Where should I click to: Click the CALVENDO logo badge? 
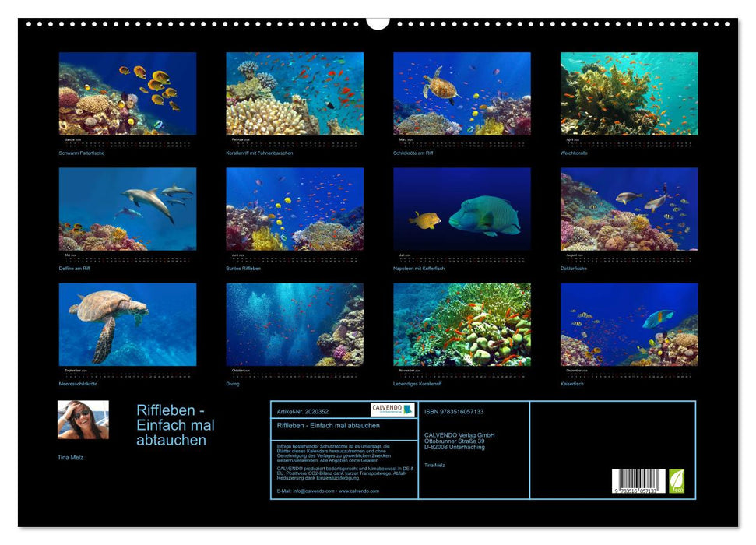click(392, 410)
